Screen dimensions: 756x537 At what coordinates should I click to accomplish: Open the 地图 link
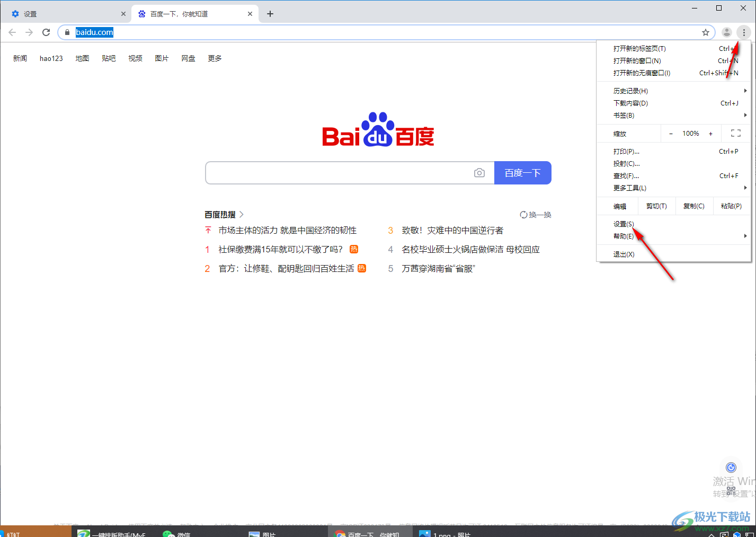pos(82,58)
